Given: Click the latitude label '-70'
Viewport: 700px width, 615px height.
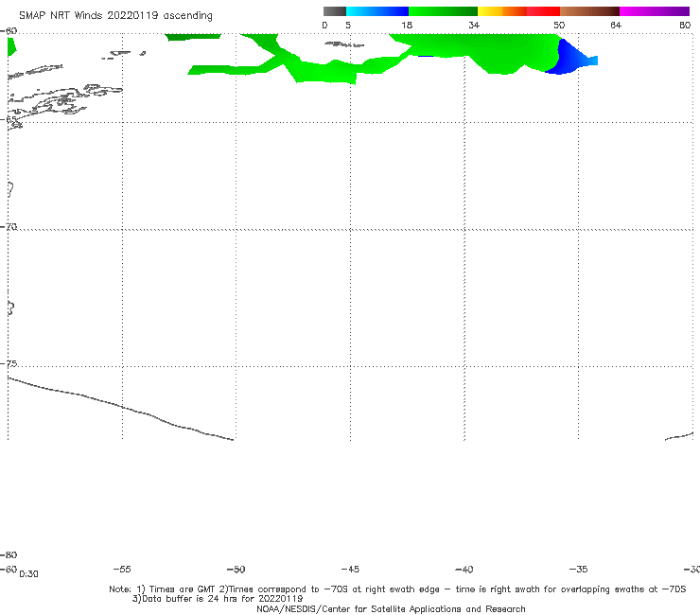Looking at the screenshot, I should 9,226.
